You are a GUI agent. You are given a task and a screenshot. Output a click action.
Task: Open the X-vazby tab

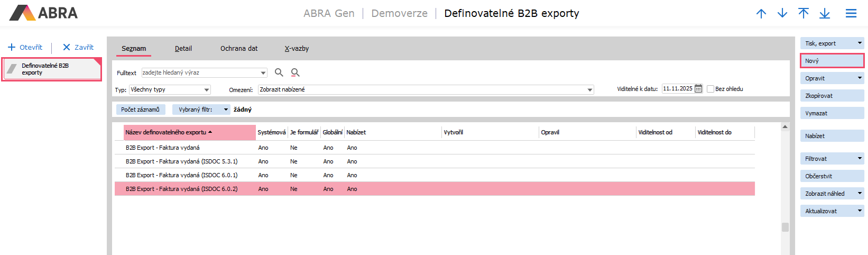297,48
